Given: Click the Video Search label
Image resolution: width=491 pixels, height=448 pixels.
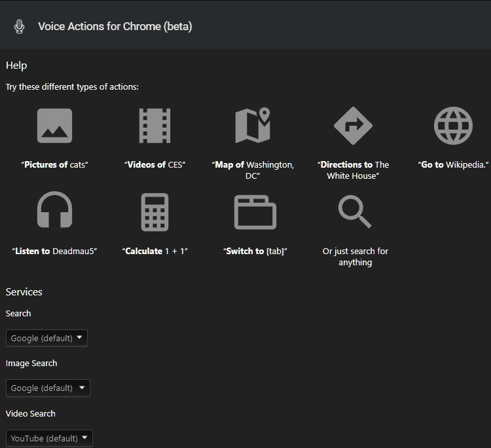Looking at the screenshot, I should pos(30,413).
